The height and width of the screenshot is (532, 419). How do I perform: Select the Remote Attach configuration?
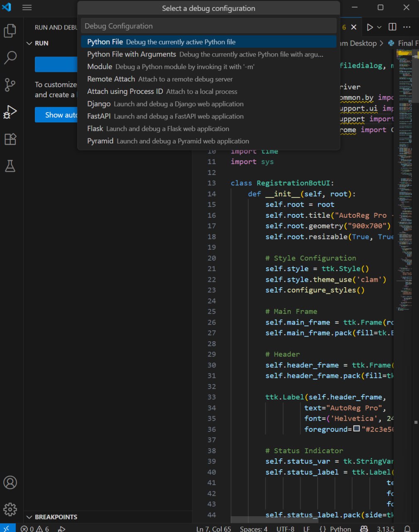tap(208, 79)
